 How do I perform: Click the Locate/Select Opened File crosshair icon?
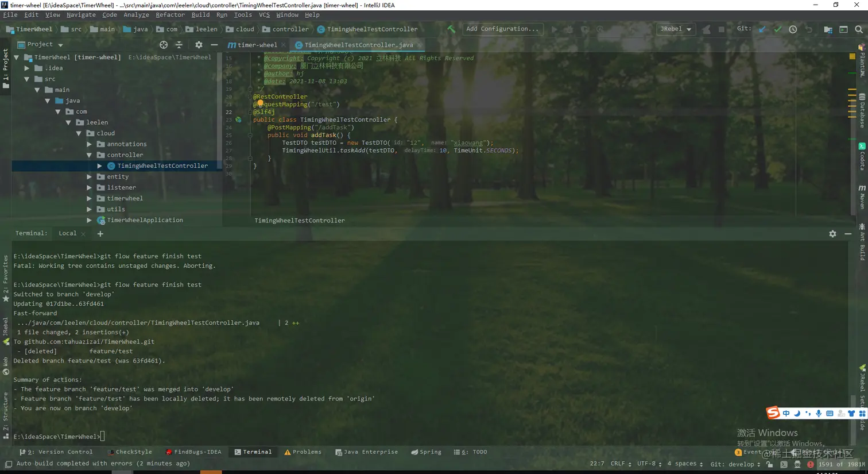coord(164,45)
